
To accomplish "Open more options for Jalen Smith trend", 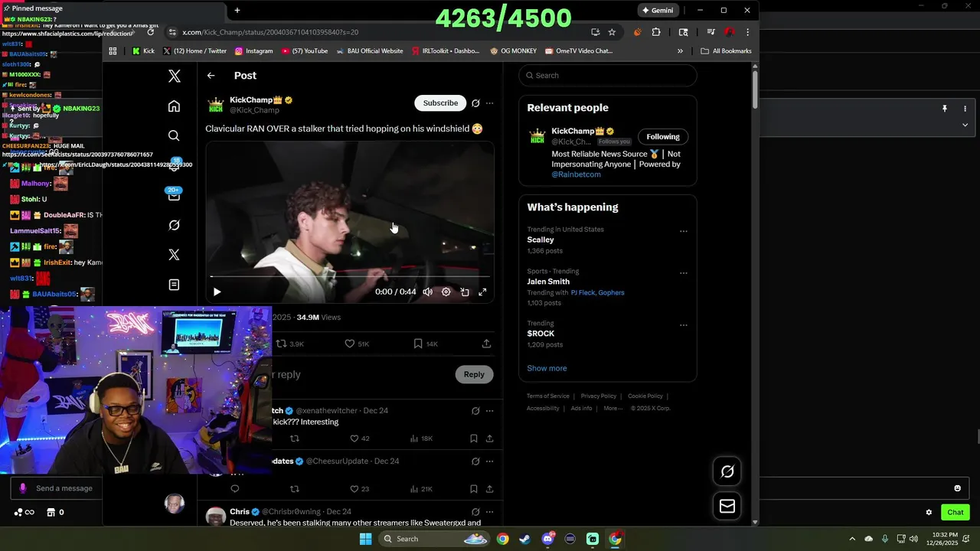I will click(x=684, y=273).
